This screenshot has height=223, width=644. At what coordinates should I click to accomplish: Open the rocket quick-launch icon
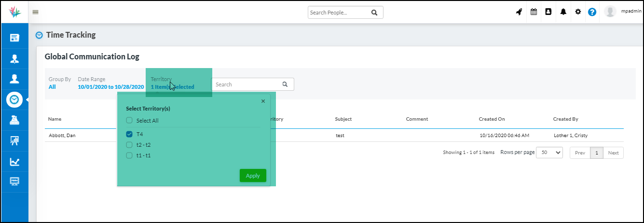(519, 12)
